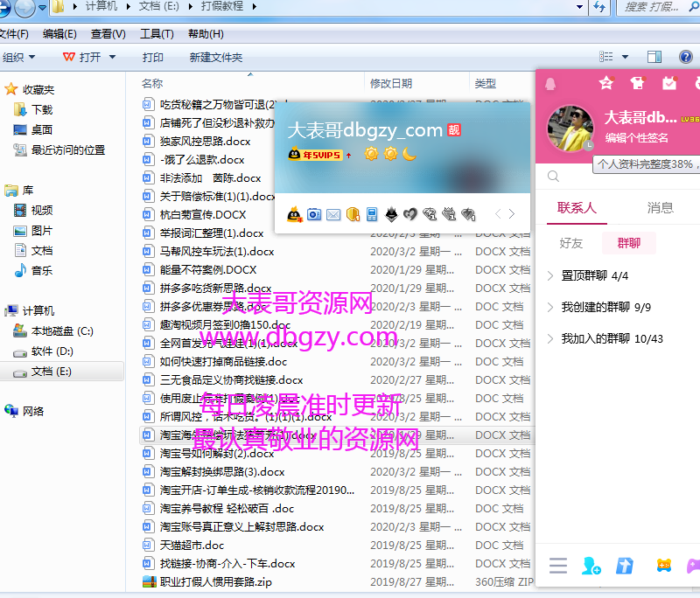Open Qzone camera icon on the profile card
700x598 pixels.
tap(314, 213)
